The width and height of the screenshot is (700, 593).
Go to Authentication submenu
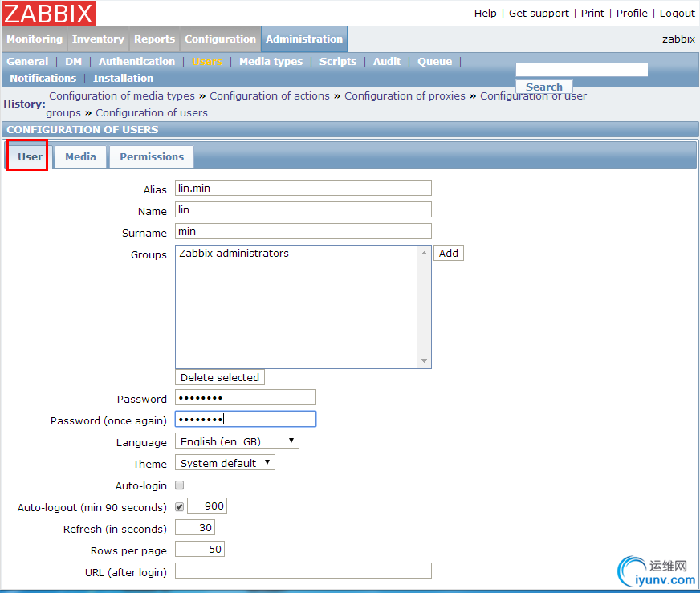pos(136,62)
